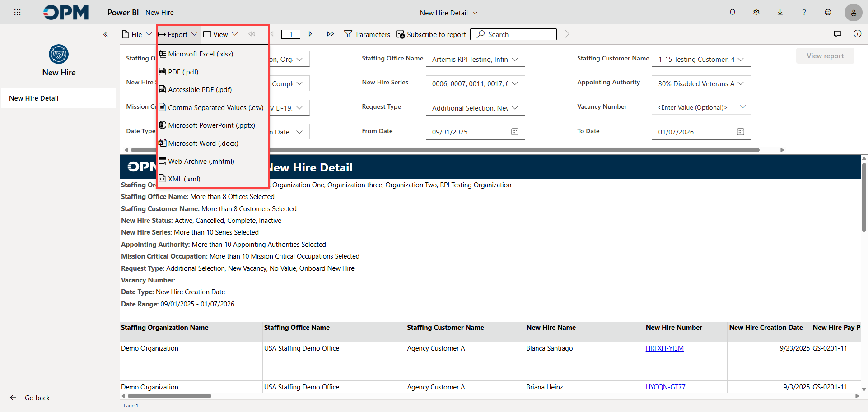
Task: Click the page number box
Action: [x=291, y=34]
